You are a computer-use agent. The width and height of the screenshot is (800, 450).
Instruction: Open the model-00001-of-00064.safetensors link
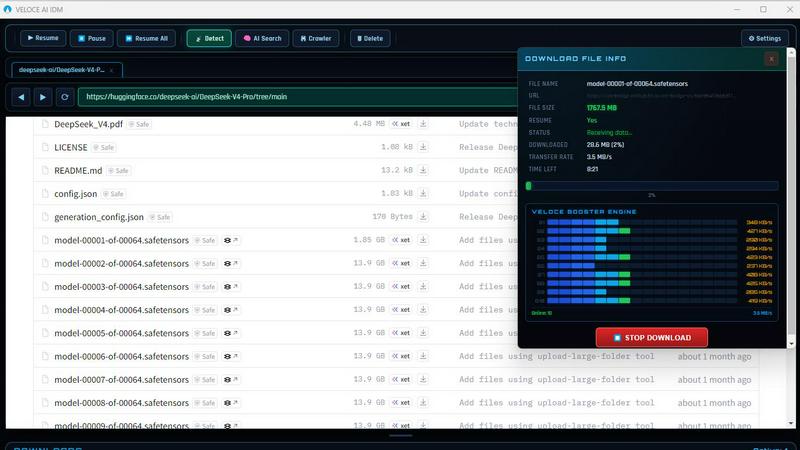(121, 240)
